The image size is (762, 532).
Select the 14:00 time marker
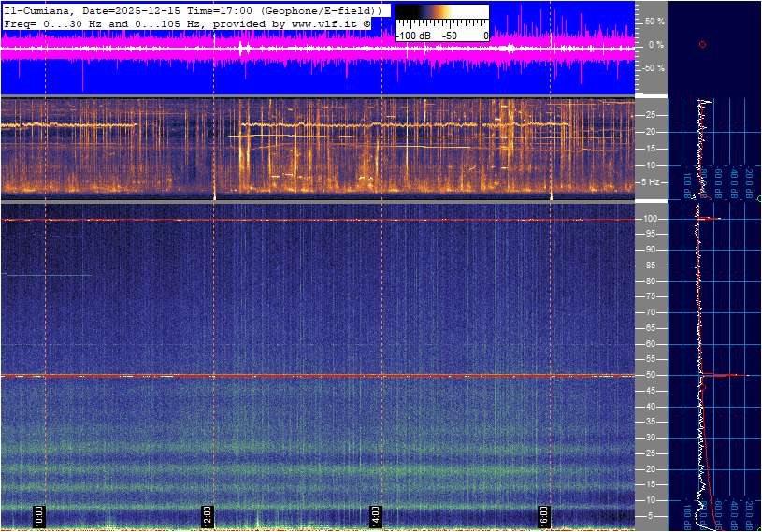coord(375,515)
